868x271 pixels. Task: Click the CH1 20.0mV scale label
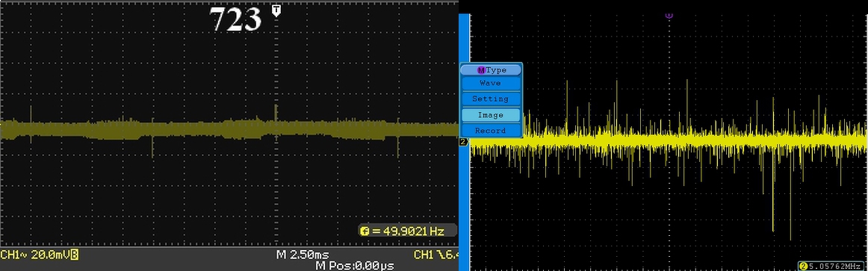click(x=35, y=255)
